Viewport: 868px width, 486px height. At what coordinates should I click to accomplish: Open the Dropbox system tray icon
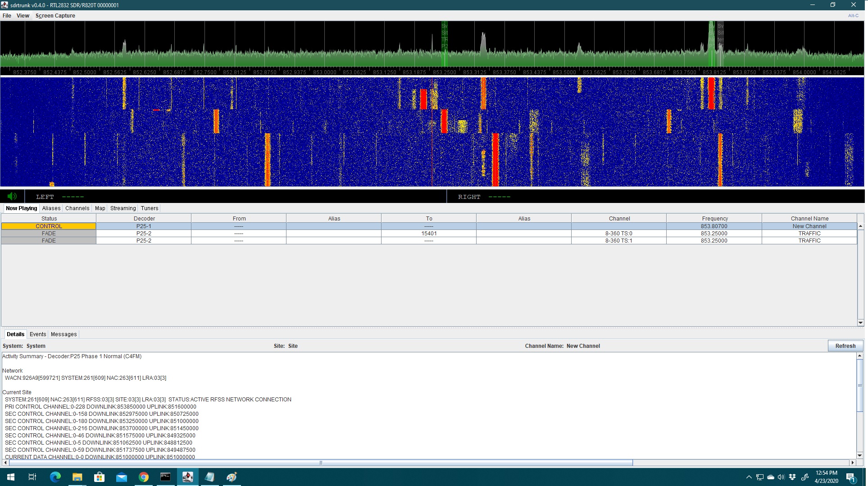(x=792, y=477)
